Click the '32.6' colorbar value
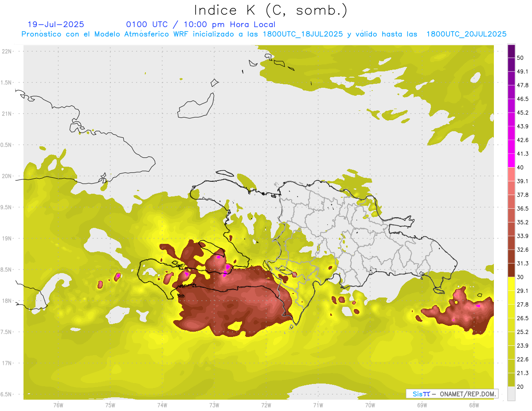The image size is (532, 411). [522, 250]
